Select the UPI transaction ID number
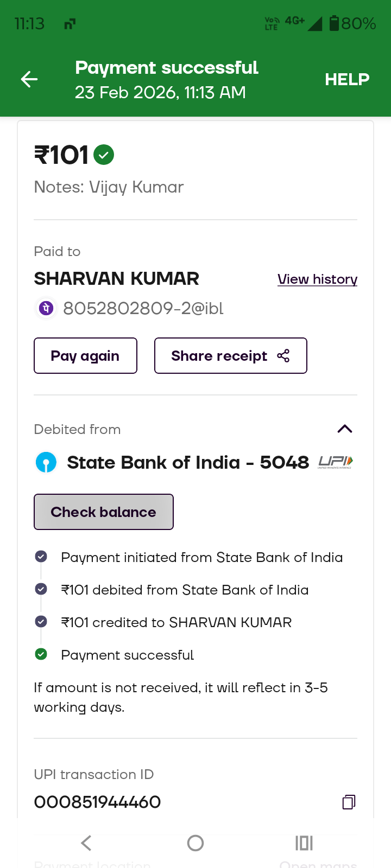The height and width of the screenshot is (868, 391). [98, 802]
